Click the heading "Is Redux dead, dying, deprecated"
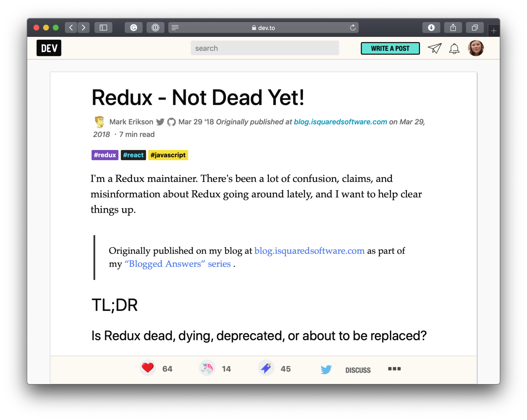Viewport: 527px width, 420px height. coord(259,336)
